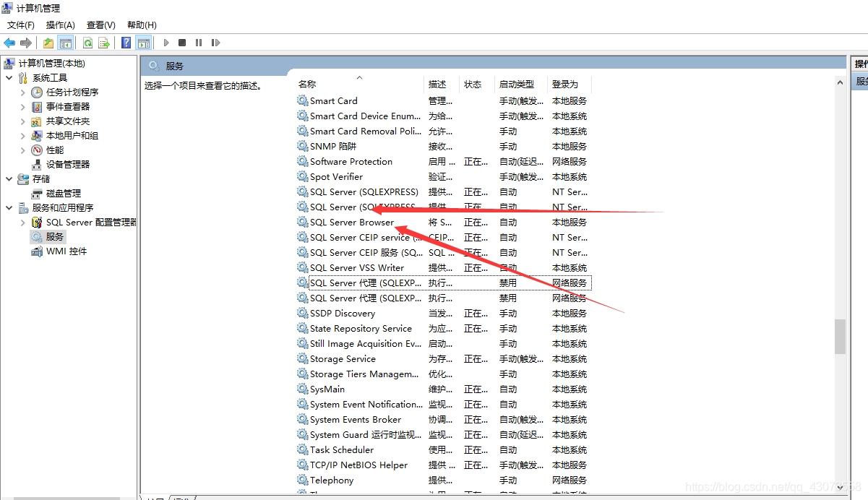
Task: Click the Stop Service square icon
Action: pyautogui.click(x=182, y=43)
